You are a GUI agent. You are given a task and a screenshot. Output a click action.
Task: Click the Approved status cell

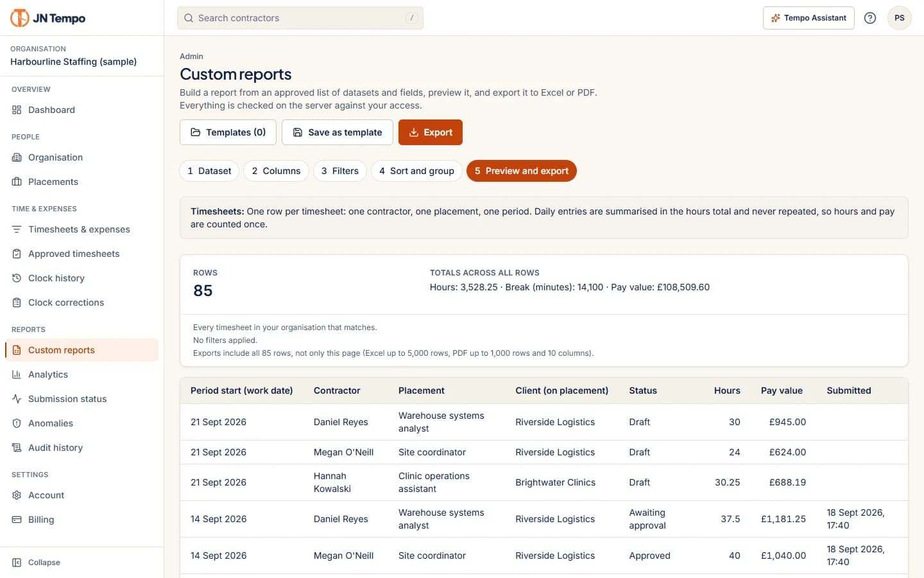coord(650,556)
